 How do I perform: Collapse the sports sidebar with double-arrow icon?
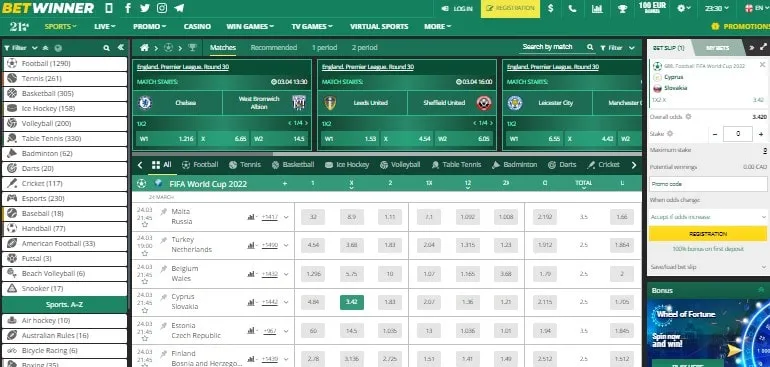click(121, 48)
